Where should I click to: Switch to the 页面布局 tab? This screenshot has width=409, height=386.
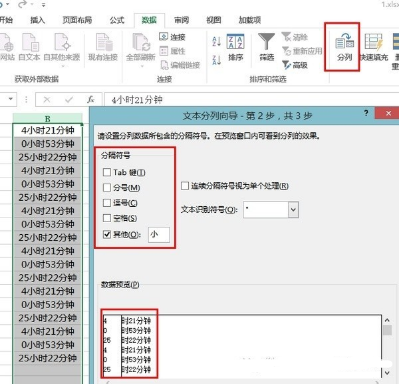[77, 20]
